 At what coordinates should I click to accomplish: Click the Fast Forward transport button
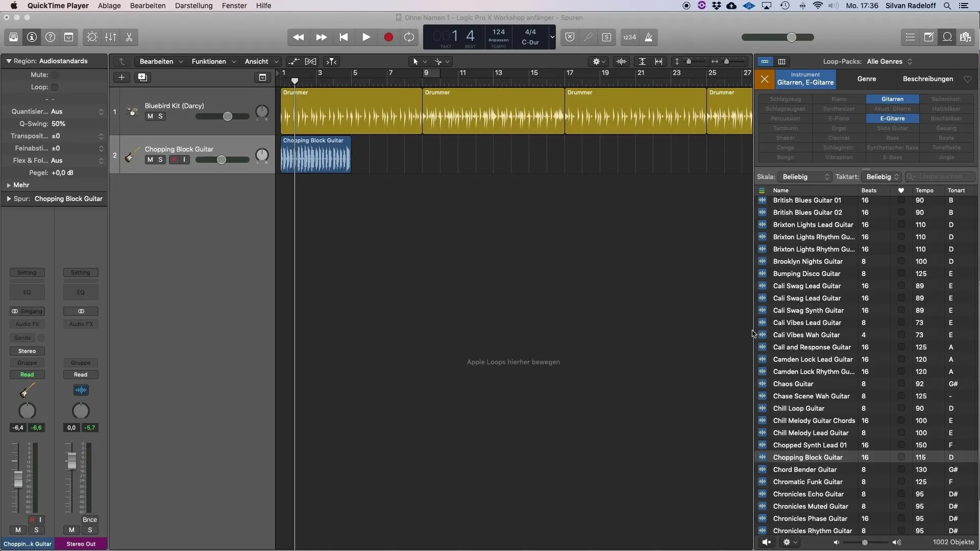(322, 37)
